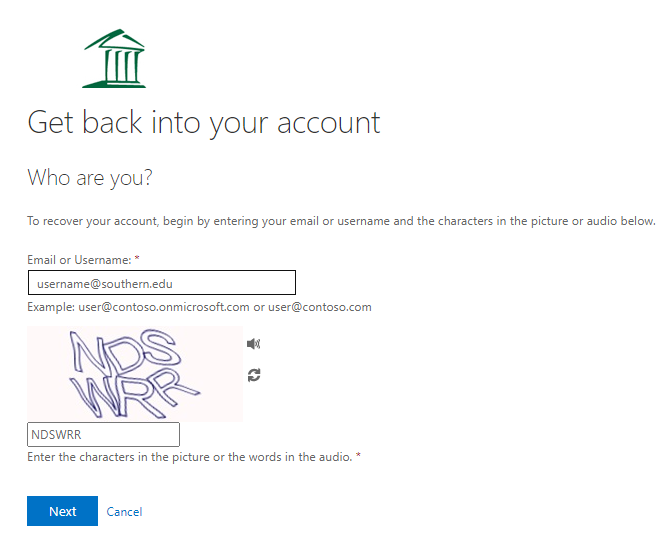Click the WRR letters in captcha image
Screen dimensions: 668x548
[x=134, y=394]
